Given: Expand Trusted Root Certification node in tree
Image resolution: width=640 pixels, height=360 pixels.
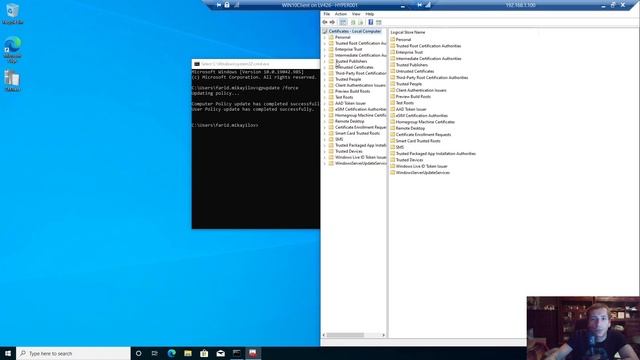Looking at the screenshot, I should click(325, 43).
